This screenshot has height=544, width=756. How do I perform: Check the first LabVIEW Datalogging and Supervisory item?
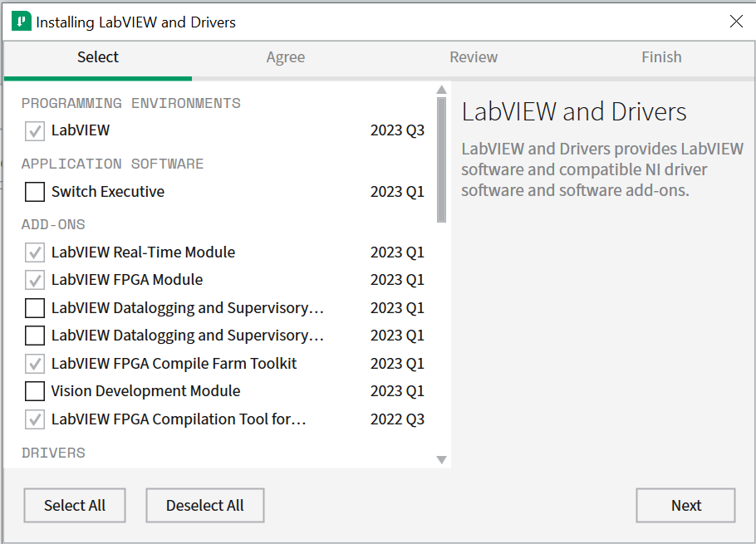pyautogui.click(x=34, y=308)
